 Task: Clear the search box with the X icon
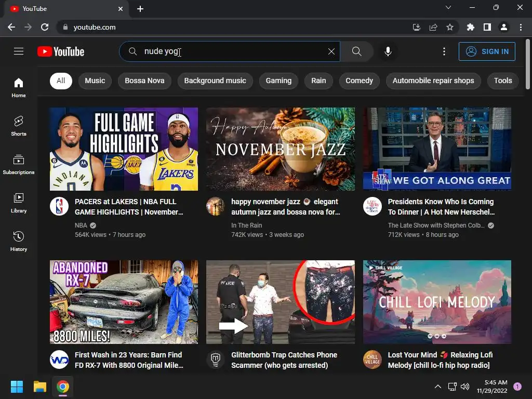click(x=331, y=51)
